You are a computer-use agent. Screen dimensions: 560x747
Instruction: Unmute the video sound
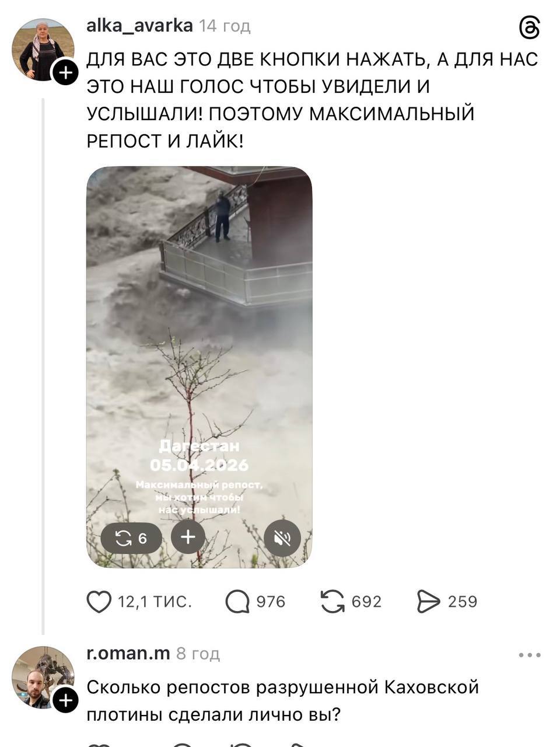(x=282, y=537)
